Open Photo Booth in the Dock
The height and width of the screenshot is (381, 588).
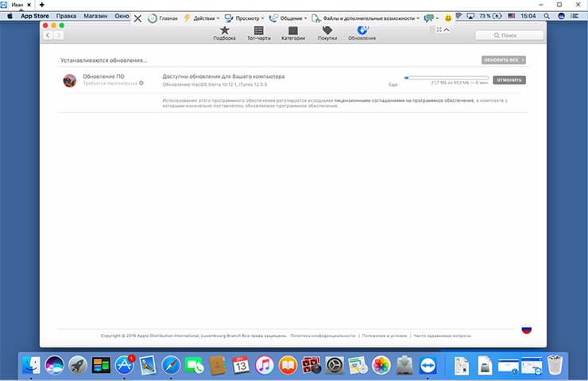(311, 365)
